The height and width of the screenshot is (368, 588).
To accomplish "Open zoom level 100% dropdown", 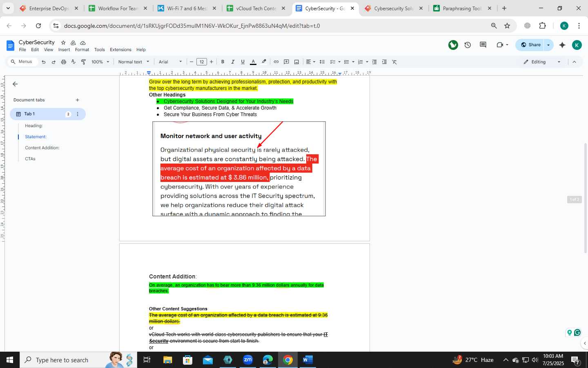I will [x=100, y=62].
